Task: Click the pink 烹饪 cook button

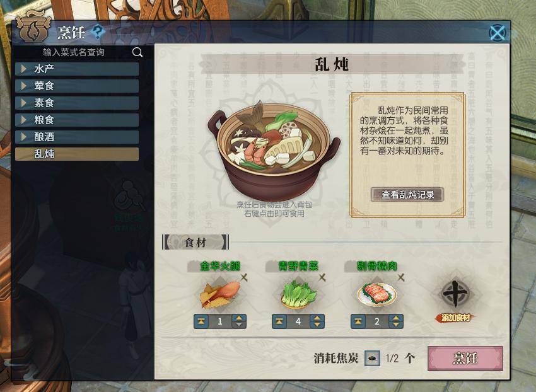Action: (465, 358)
